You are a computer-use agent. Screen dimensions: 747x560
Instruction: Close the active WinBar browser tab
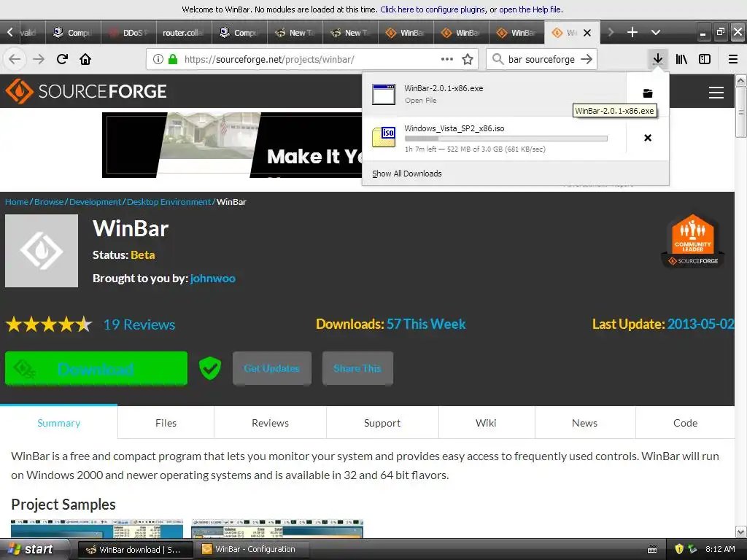(x=587, y=32)
